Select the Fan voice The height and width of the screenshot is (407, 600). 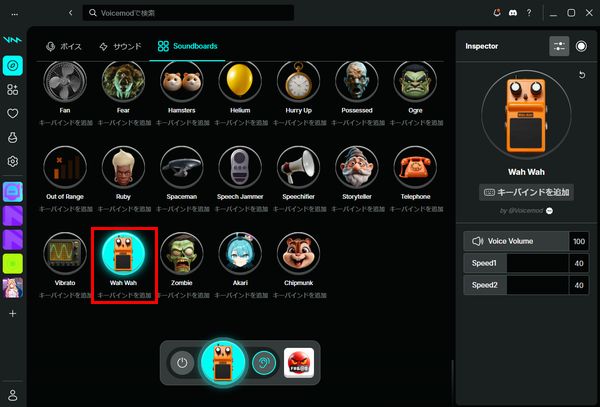[65, 81]
